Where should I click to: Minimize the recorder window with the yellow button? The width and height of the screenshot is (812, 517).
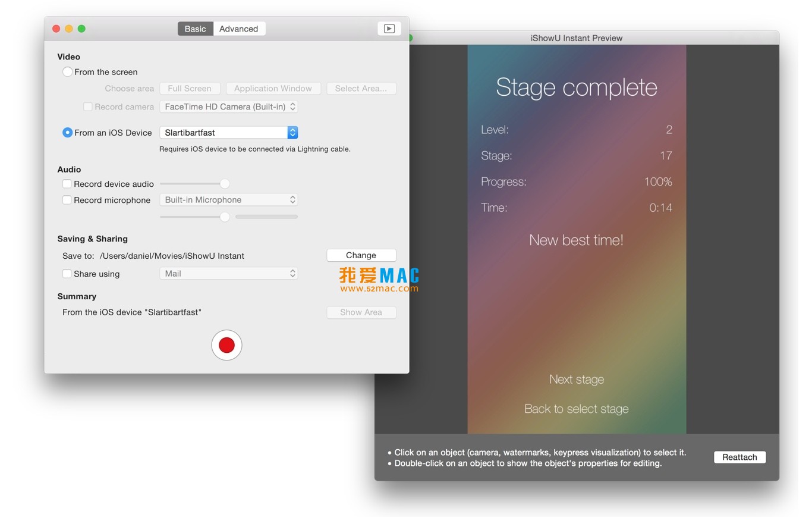tap(69, 29)
